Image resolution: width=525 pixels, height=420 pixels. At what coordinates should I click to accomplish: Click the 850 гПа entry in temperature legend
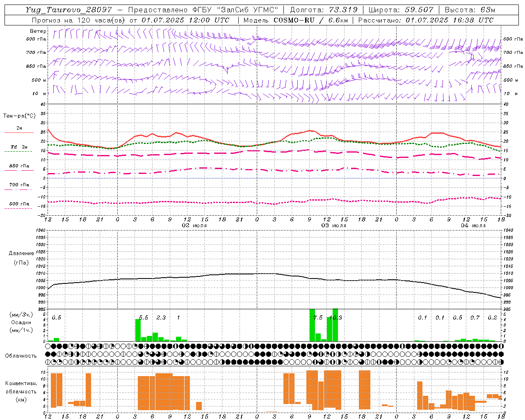point(19,166)
